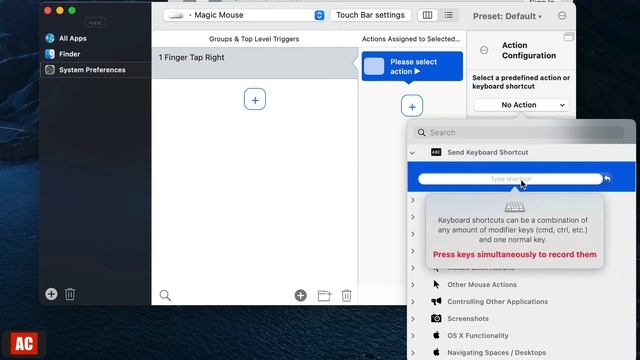Click the search magnifier in action popup
The height and width of the screenshot is (360, 640).
point(421,132)
